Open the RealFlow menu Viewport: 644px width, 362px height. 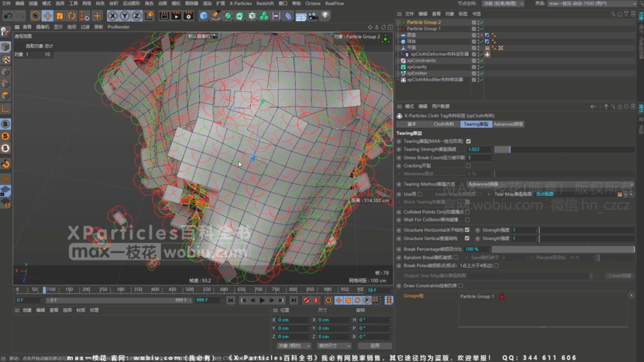[335, 3]
